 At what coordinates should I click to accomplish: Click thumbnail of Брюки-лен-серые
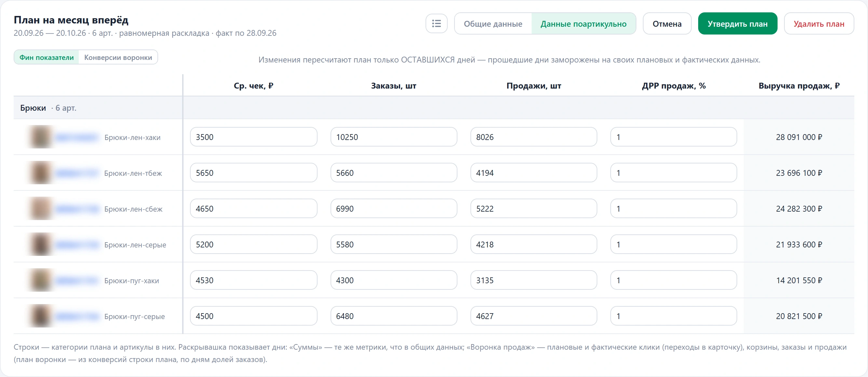click(x=40, y=244)
